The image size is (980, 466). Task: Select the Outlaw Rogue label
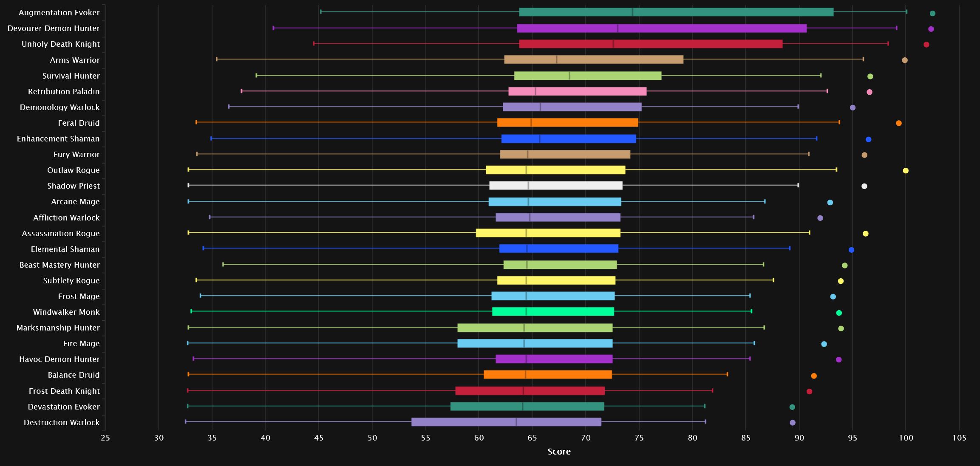click(74, 170)
